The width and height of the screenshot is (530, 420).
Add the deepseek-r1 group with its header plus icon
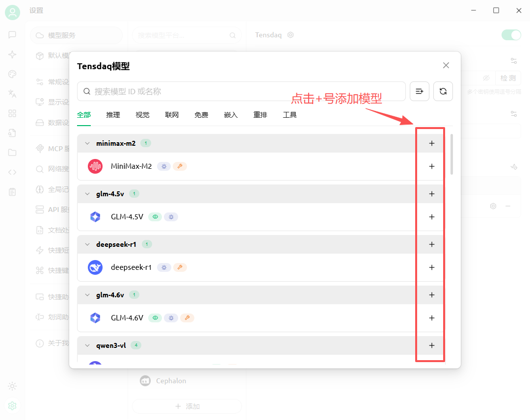(x=432, y=244)
